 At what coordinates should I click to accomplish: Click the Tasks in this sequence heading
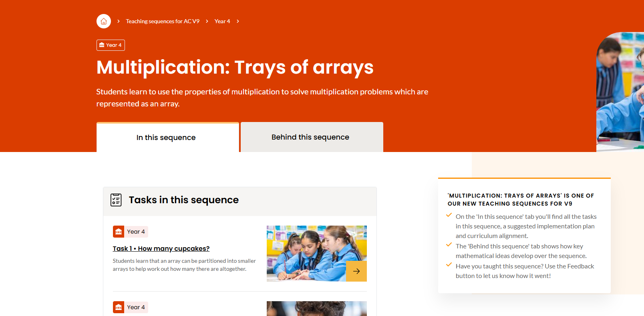[x=184, y=200]
